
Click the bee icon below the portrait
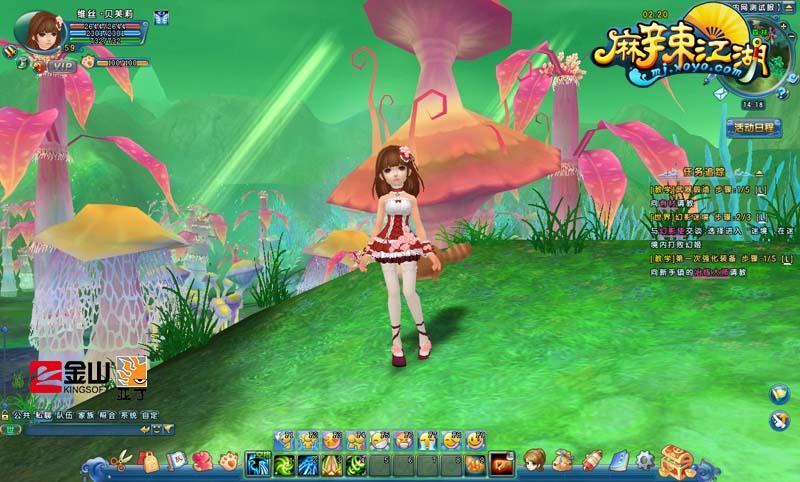click(x=10, y=50)
